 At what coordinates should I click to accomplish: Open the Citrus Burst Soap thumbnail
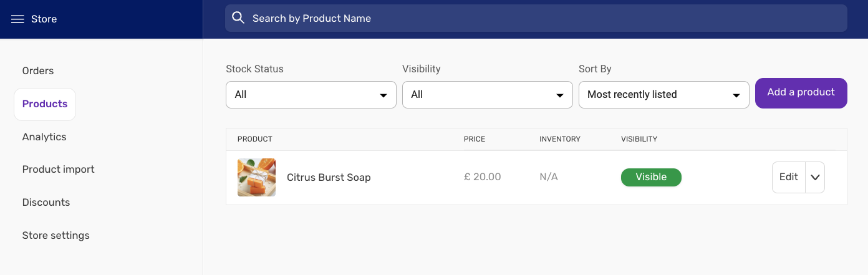coord(256,177)
